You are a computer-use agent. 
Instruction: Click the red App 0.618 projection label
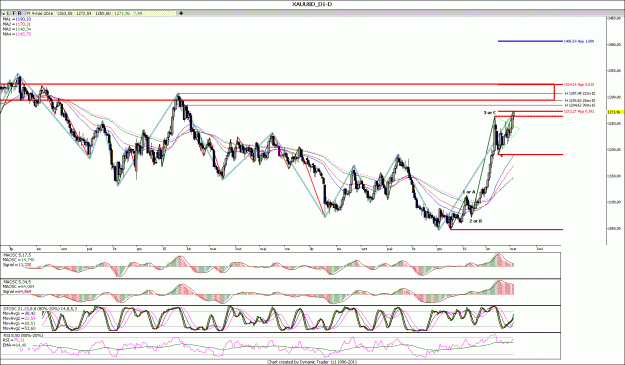[579, 84]
